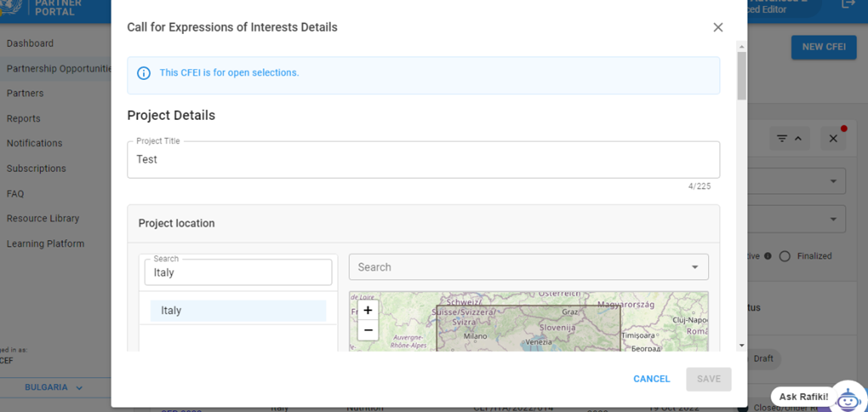This screenshot has height=412, width=868.
Task: Click the Project Details heading
Action: (171, 115)
